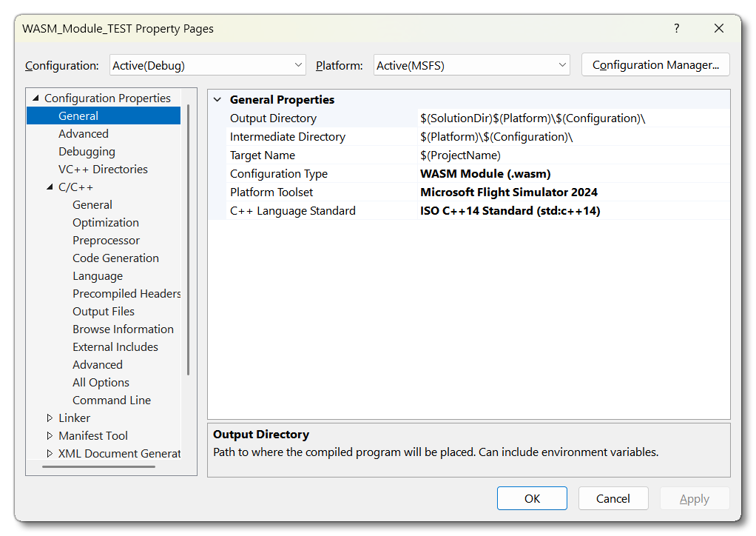756x536 pixels.
Task: Collapse the Configuration Properties tree node
Action: click(36, 98)
